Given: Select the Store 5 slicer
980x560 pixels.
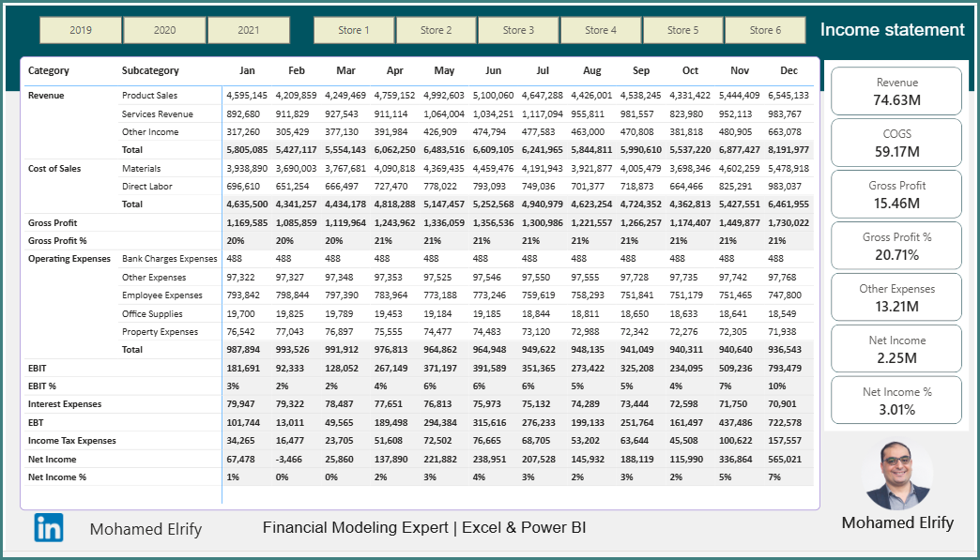Looking at the screenshot, I should tap(683, 30).
